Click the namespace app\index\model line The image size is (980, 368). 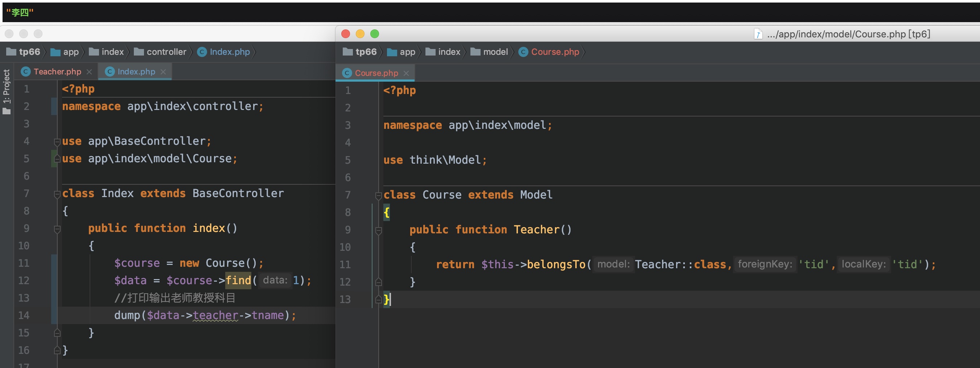tap(468, 125)
